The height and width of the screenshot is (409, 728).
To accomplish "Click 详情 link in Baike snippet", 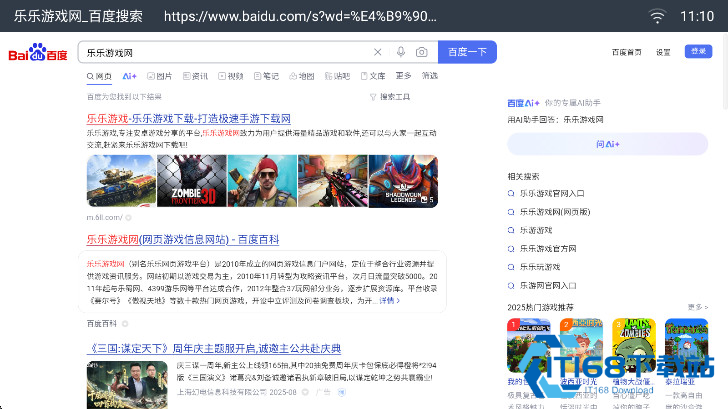I will (389, 301).
